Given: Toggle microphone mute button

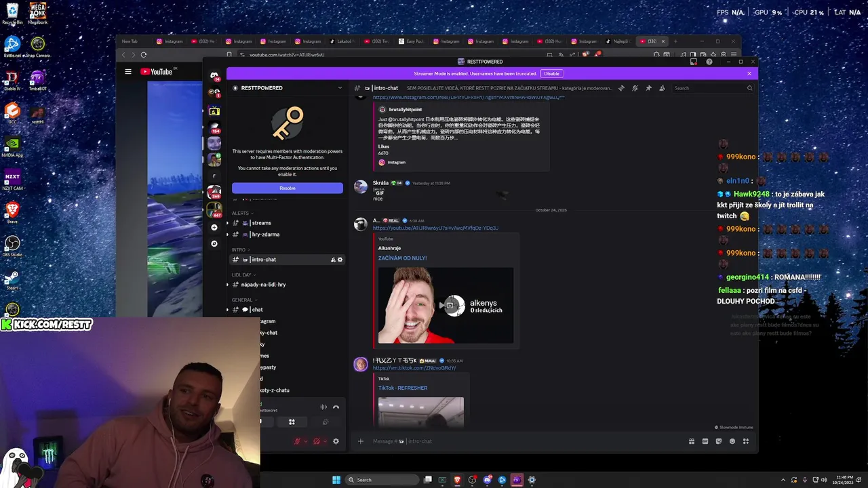Looking at the screenshot, I should coord(297,441).
